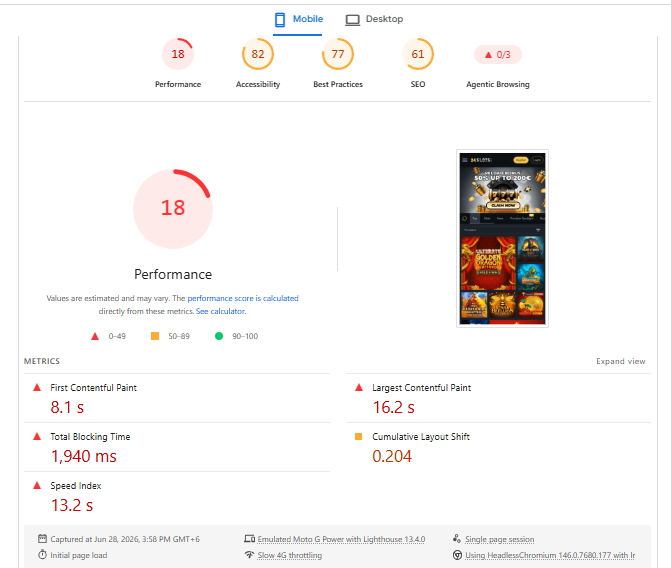
Task: Click the calendar icon beside Captured at
Action: point(42,538)
